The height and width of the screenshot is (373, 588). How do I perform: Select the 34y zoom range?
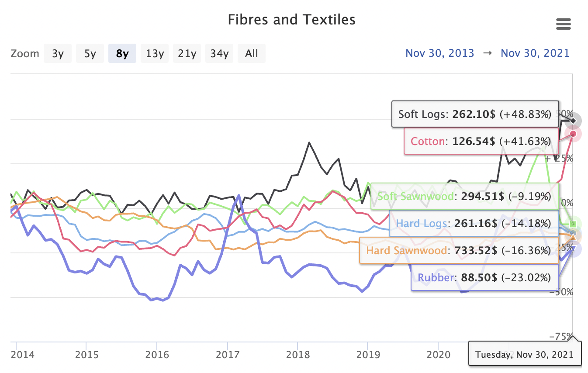(219, 54)
